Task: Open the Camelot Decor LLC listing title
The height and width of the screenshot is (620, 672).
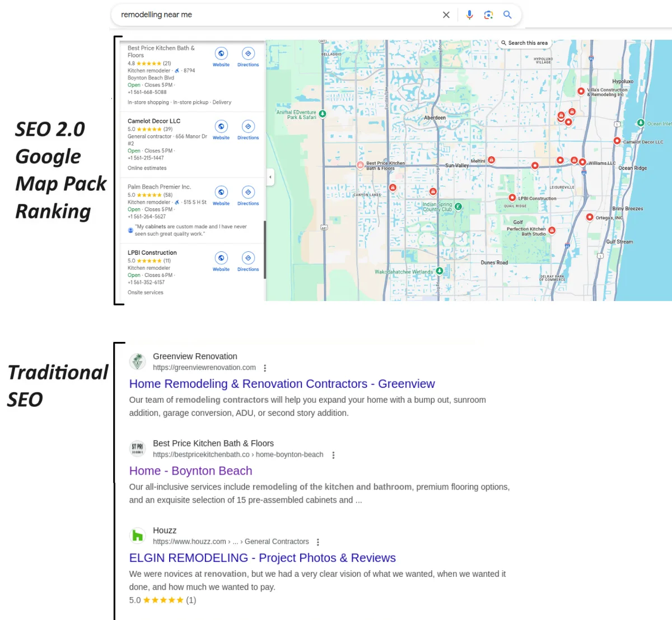Action: point(154,121)
